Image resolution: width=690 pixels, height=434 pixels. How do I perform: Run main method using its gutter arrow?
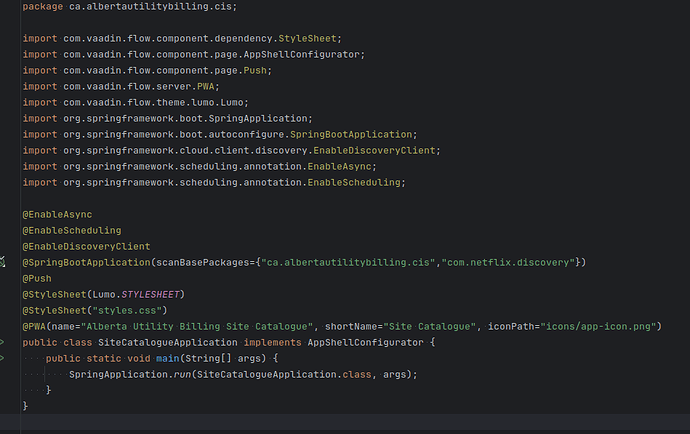2,358
